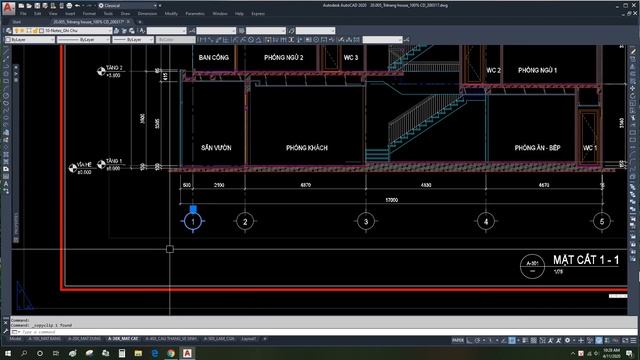640x360 pixels.
Task: Click the Text Style icon beside the empty style box
Action: coord(142,31)
